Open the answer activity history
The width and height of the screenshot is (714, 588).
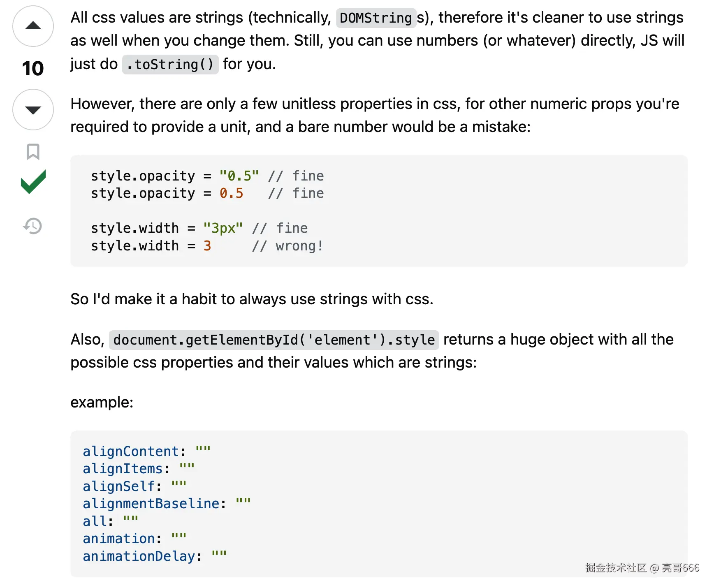click(33, 226)
